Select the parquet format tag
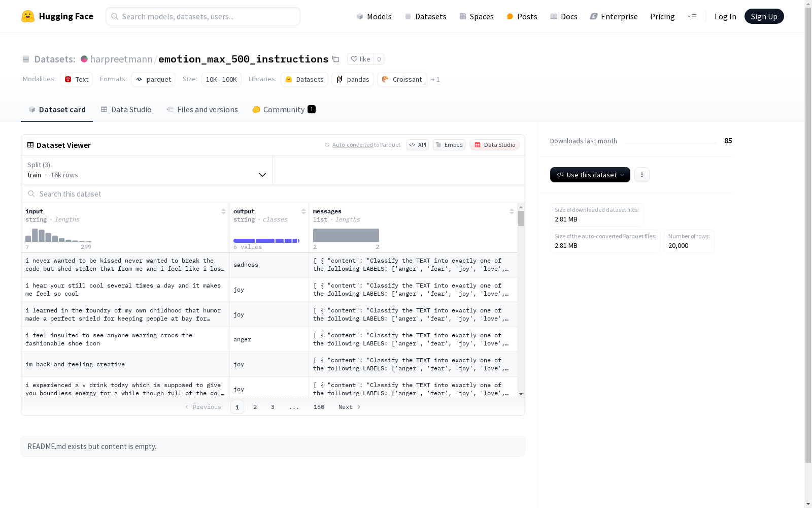Viewport: 812px width, 508px height. click(153, 79)
